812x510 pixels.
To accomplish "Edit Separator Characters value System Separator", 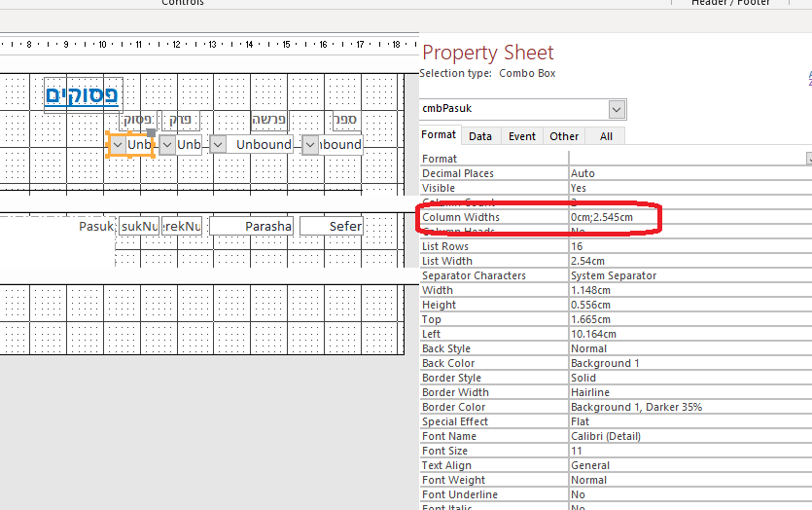I will click(690, 275).
